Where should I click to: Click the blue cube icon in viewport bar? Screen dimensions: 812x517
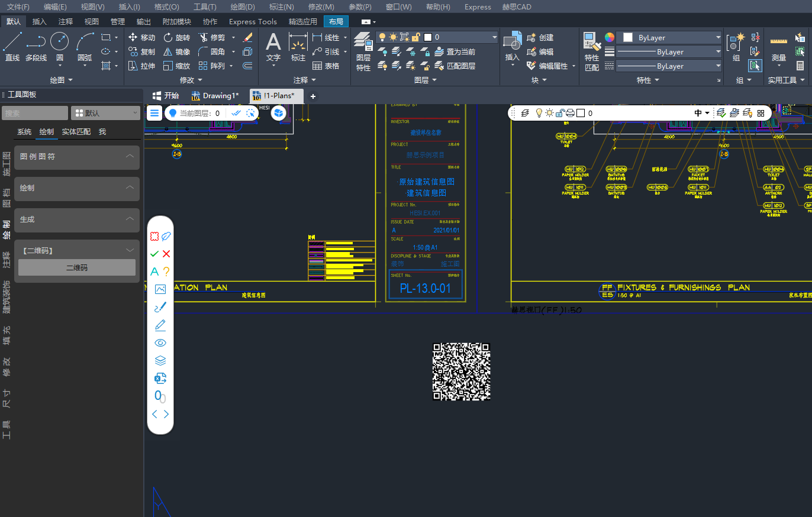point(279,113)
